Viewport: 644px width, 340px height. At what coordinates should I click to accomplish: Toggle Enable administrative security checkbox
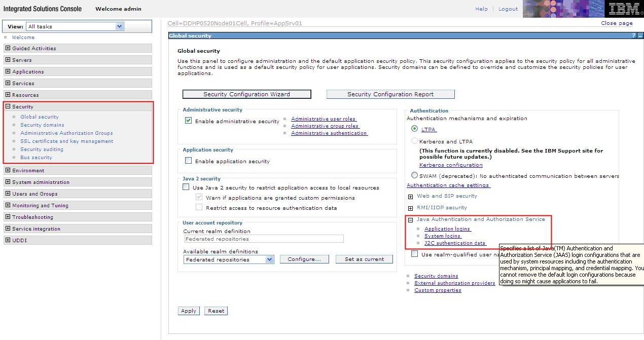click(188, 121)
